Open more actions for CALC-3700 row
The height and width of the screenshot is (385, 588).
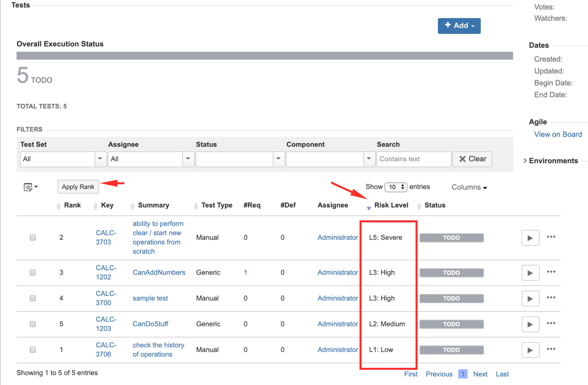(551, 297)
